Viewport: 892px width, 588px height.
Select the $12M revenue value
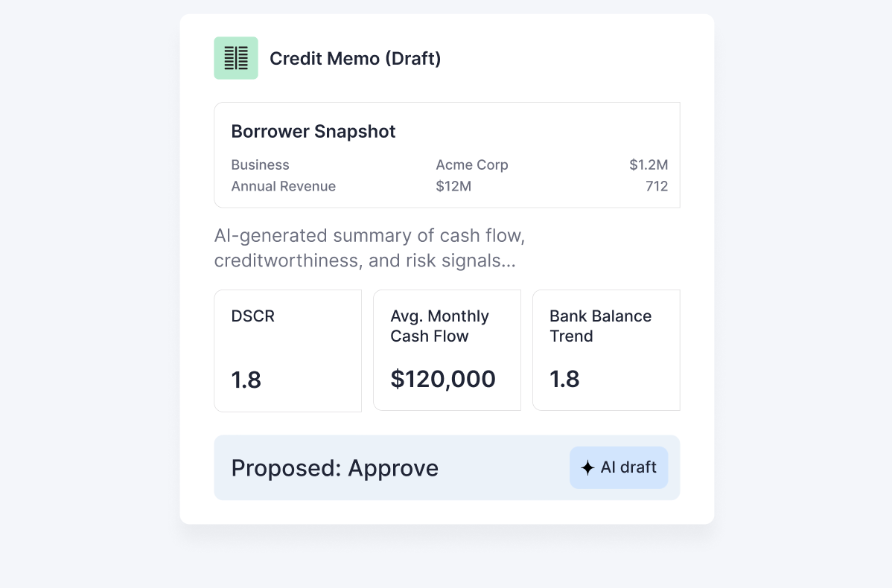pos(453,186)
